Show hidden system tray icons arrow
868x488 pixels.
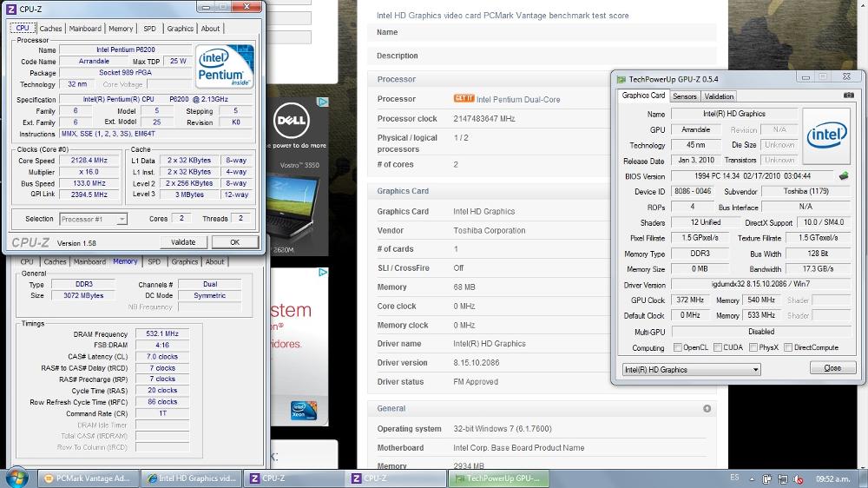[752, 479]
